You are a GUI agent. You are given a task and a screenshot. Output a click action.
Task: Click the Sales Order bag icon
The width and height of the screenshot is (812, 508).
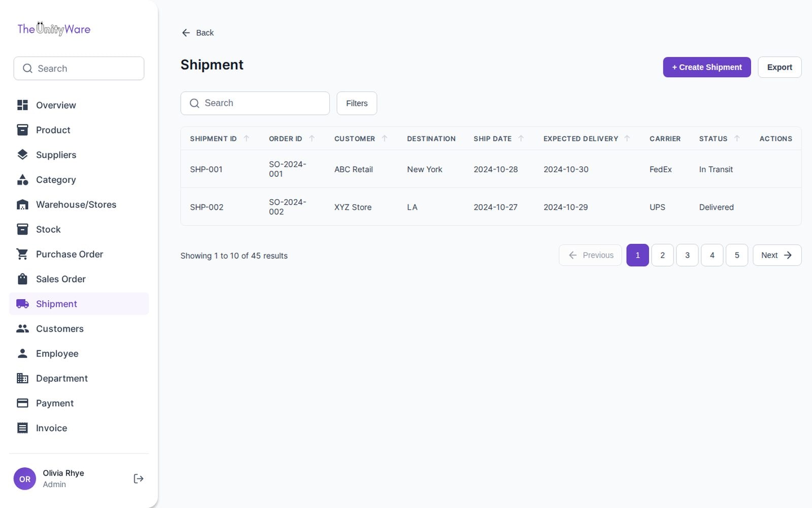(x=22, y=279)
